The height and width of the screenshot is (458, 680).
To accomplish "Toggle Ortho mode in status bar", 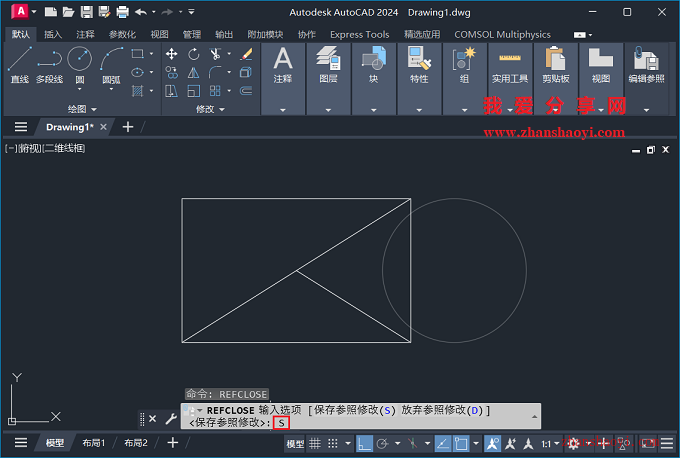I will 364,443.
